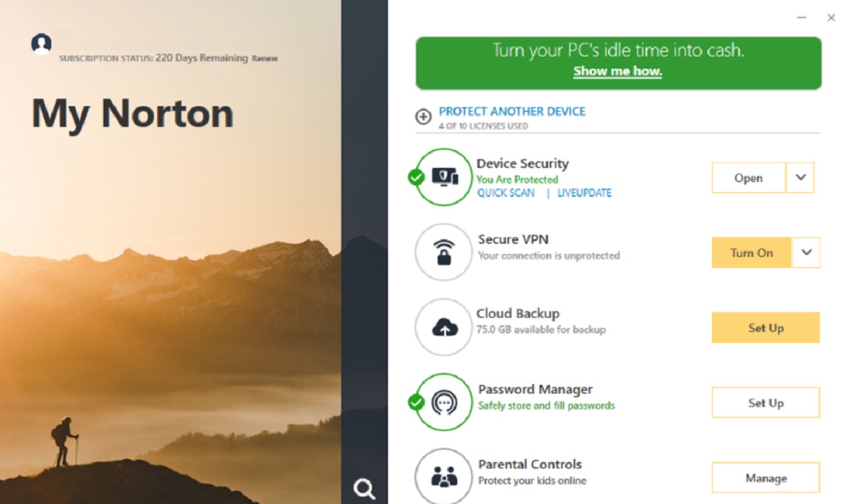This screenshot has height=504, width=841.
Task: Click the user account profile icon
Action: coord(41,44)
